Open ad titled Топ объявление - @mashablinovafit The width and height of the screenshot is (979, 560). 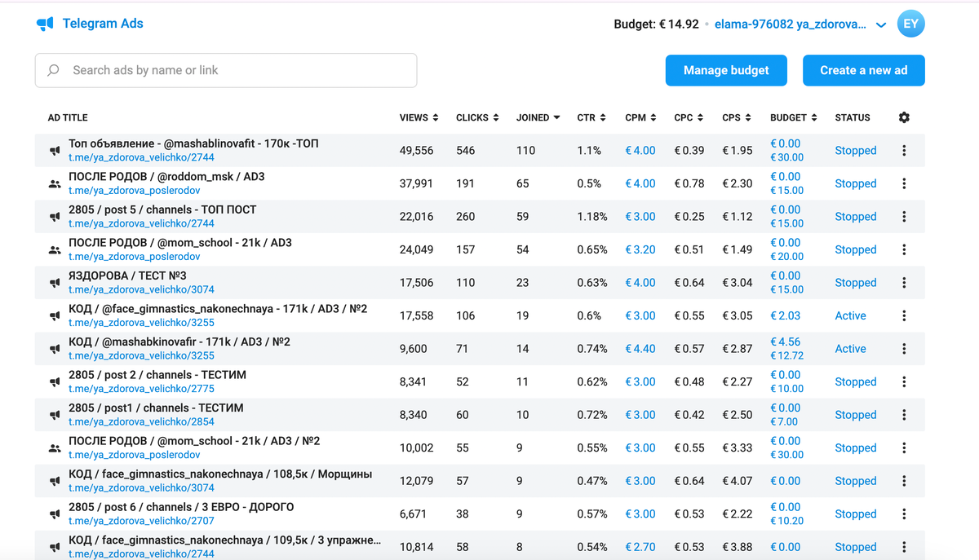click(x=193, y=143)
